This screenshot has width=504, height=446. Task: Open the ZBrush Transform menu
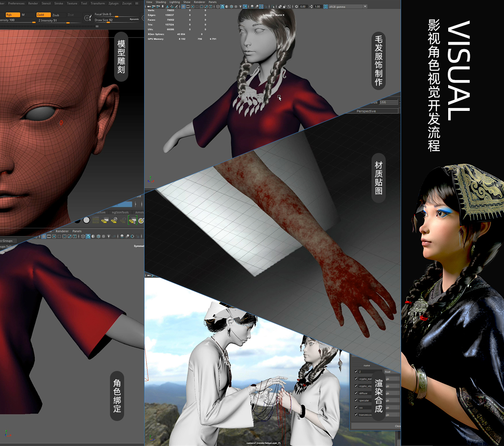coord(98,3)
